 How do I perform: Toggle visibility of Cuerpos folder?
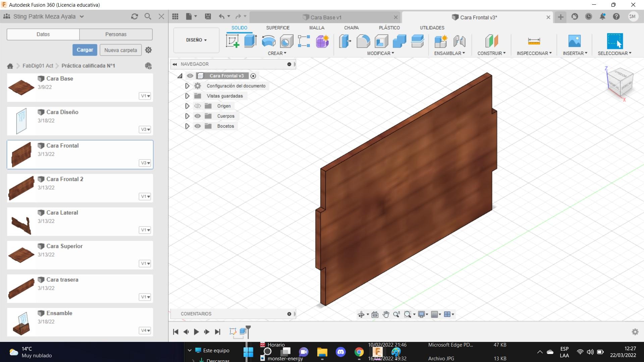click(198, 116)
